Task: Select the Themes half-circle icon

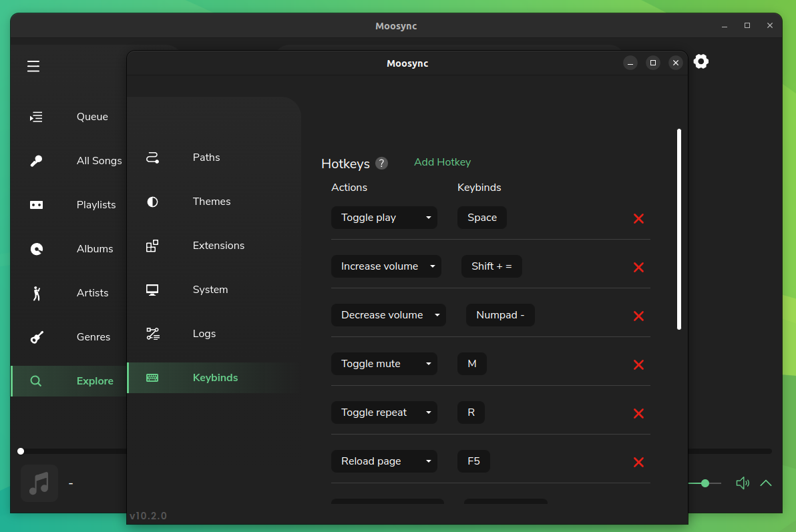Action: click(152, 201)
